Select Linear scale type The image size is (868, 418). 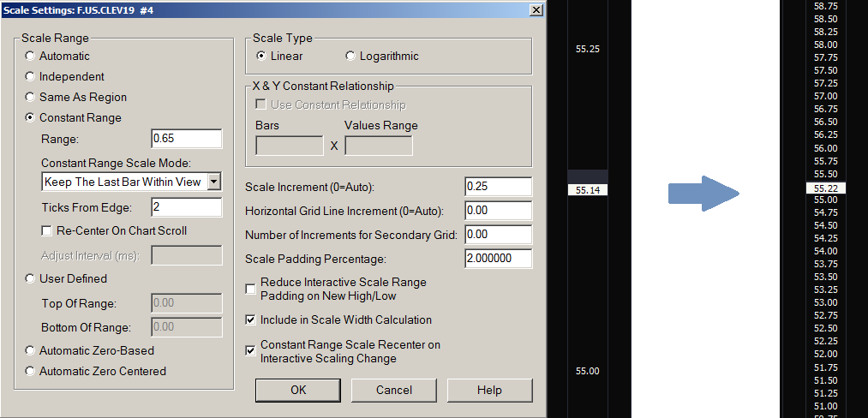261,57
